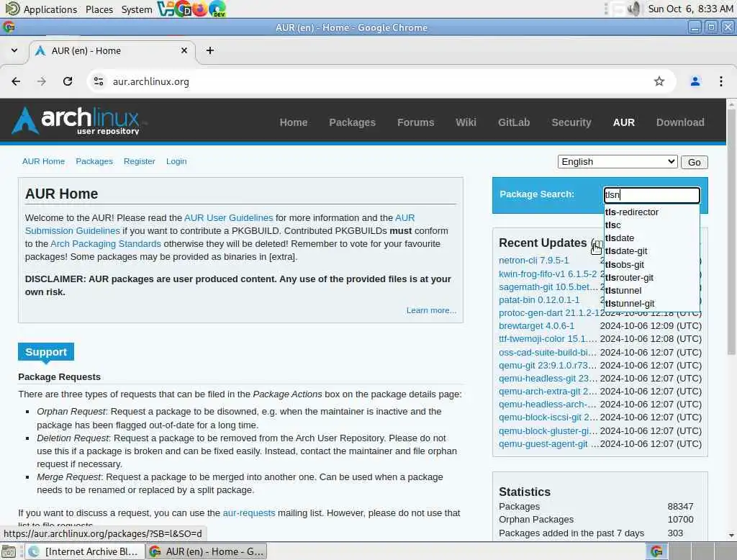
Task: Click the Go button beside the language selector
Action: (694, 162)
